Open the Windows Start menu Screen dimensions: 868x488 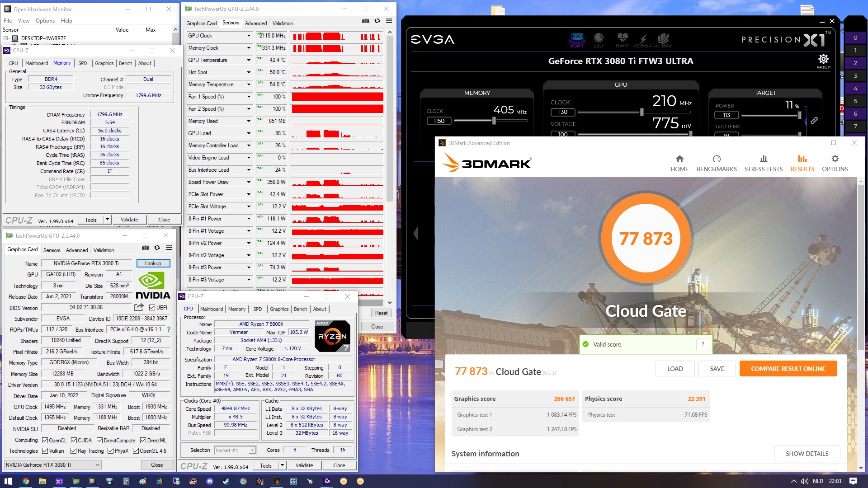[8, 481]
